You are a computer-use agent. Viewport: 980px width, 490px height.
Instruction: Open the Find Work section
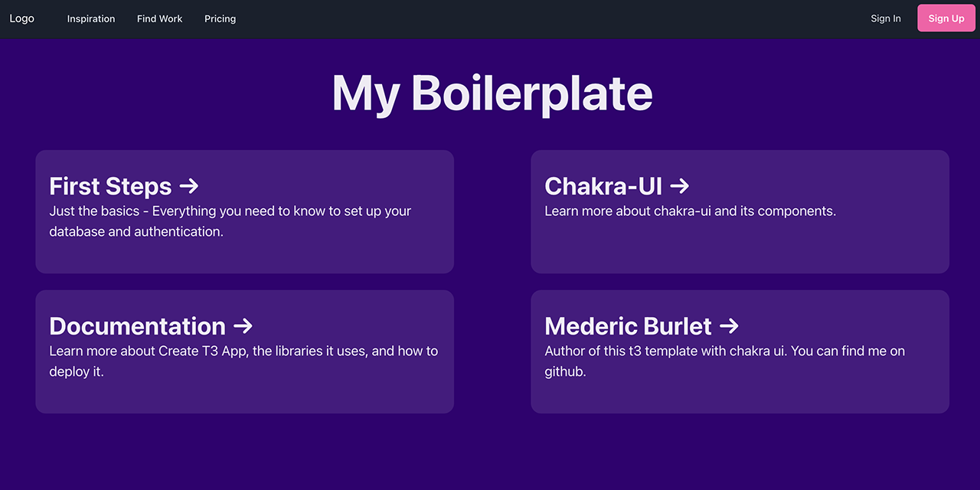point(159,18)
